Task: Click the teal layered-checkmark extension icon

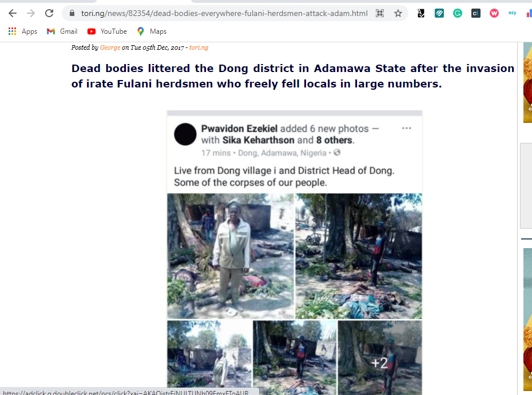Action: pyautogui.click(x=439, y=13)
